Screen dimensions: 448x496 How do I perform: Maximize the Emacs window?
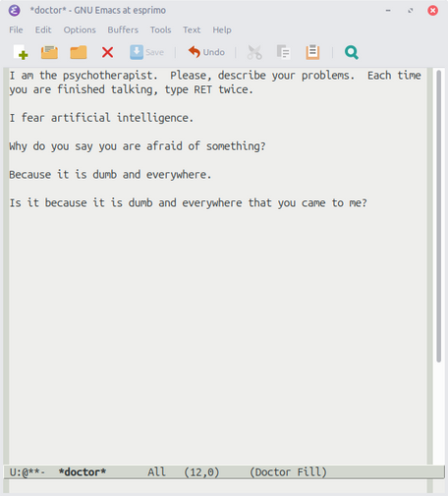tap(411, 11)
